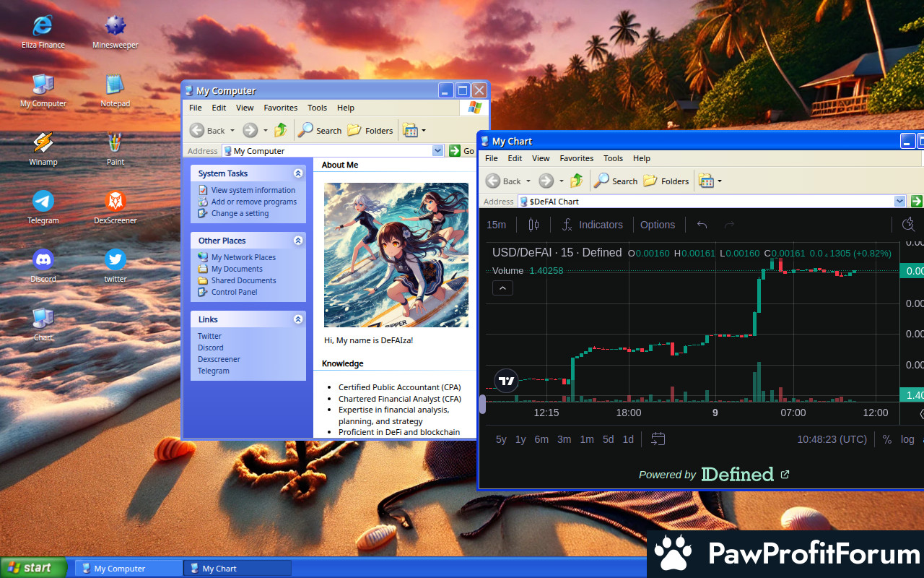This screenshot has height=578, width=924.
Task: Select the 1y chart range
Action: point(520,439)
